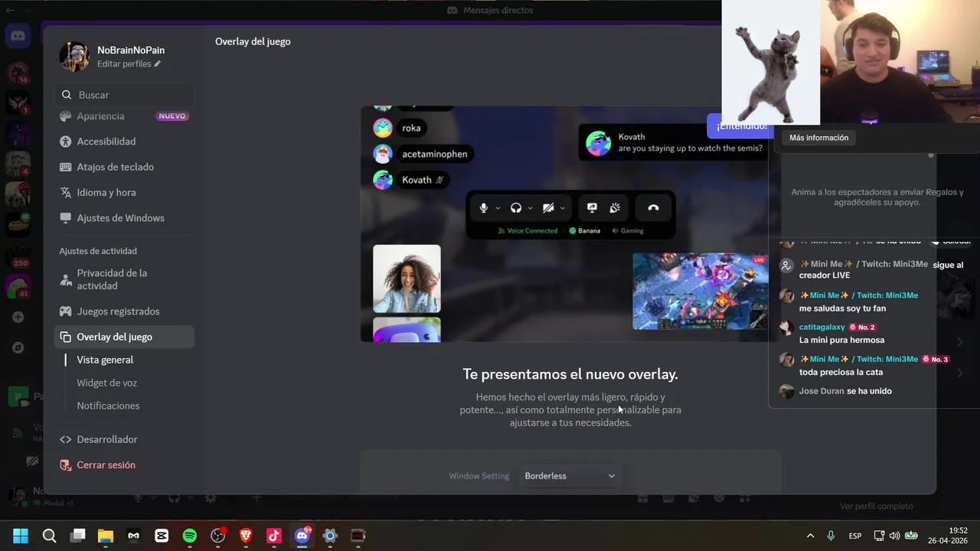Click the ¡Entendido! button
The width and height of the screenshot is (980, 551).
coord(739,126)
